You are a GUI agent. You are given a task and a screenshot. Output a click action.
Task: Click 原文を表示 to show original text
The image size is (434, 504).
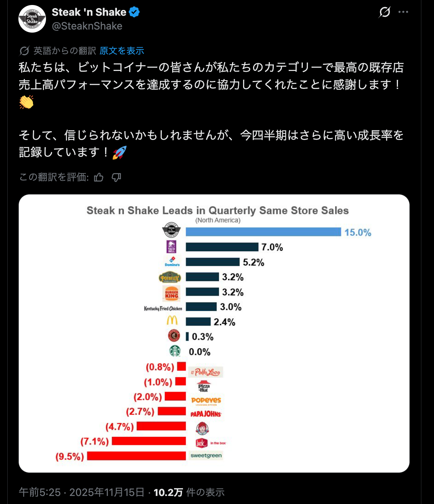(x=122, y=51)
